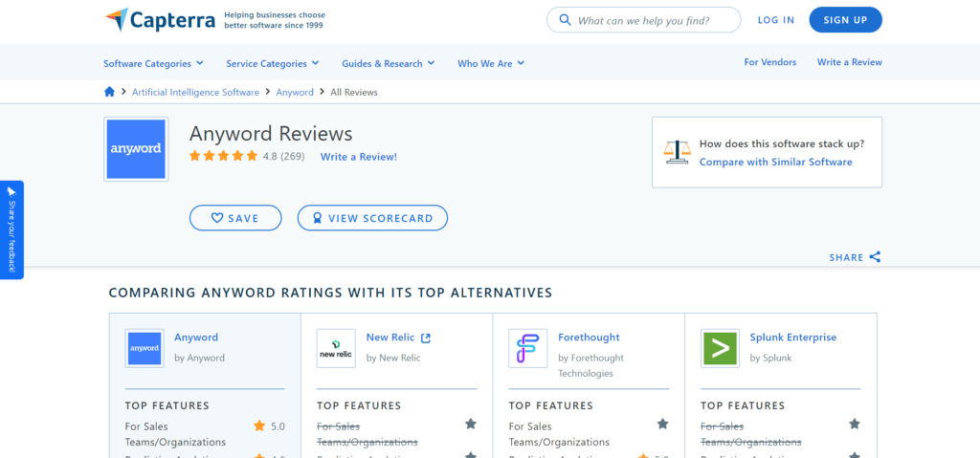Open the For Vendors page
Viewport: 980px width, 458px height.
[770, 62]
